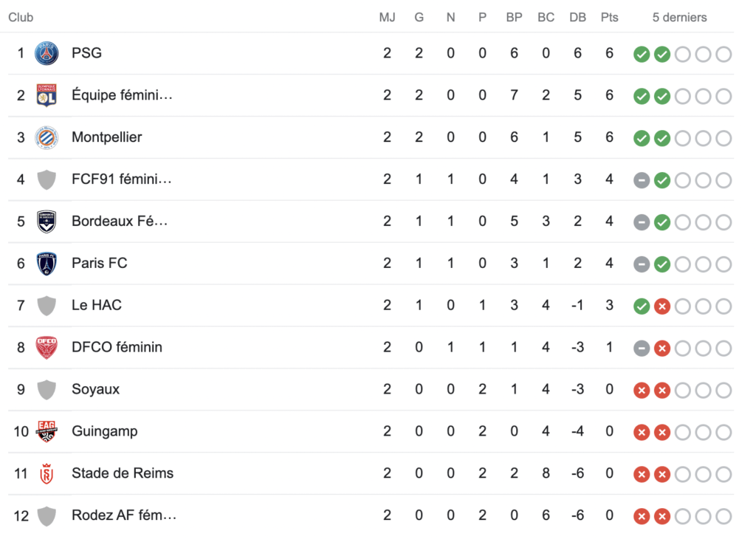Click PSG's first green win indicator
756x542 pixels.
point(642,55)
